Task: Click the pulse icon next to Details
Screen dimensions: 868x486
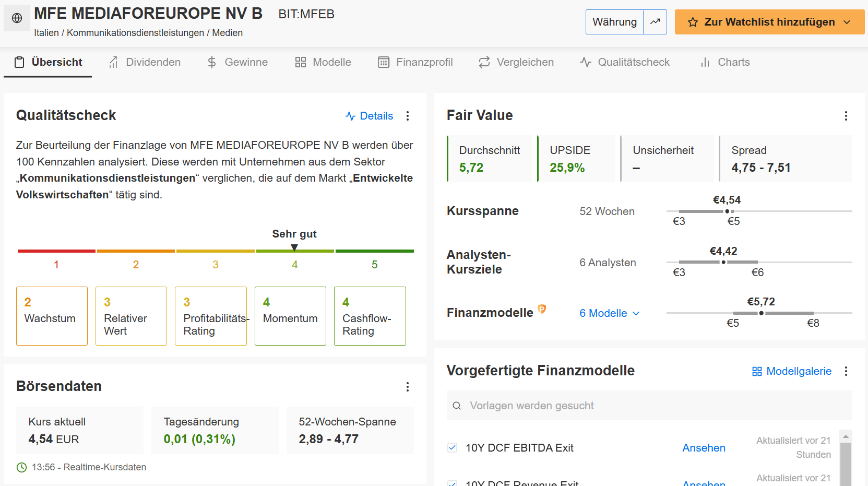Action: (x=350, y=116)
